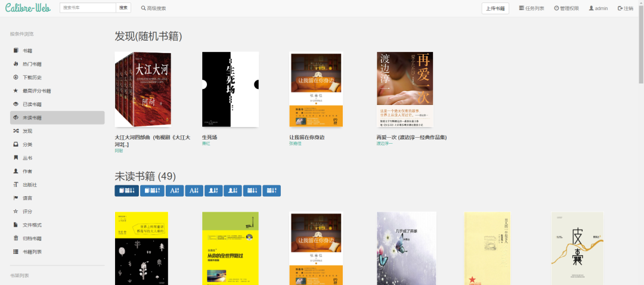Open the 皮囊 book cover
Screen dimensions: 644x285
(x=577, y=249)
